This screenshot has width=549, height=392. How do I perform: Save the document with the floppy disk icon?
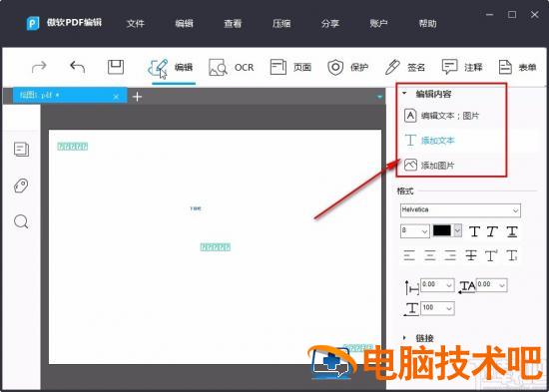coord(116,67)
